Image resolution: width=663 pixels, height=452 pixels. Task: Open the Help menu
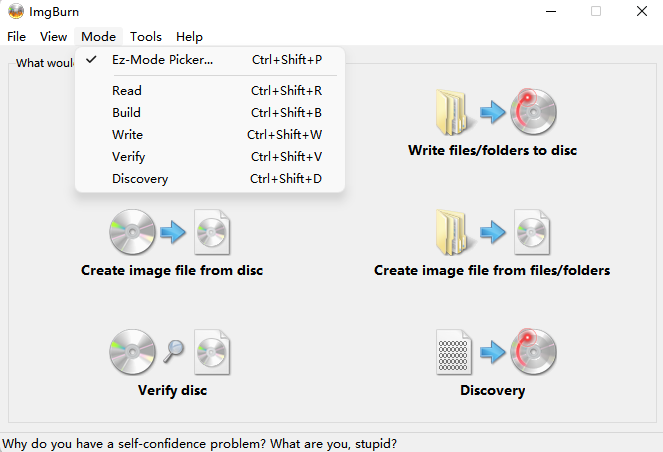coord(189,37)
